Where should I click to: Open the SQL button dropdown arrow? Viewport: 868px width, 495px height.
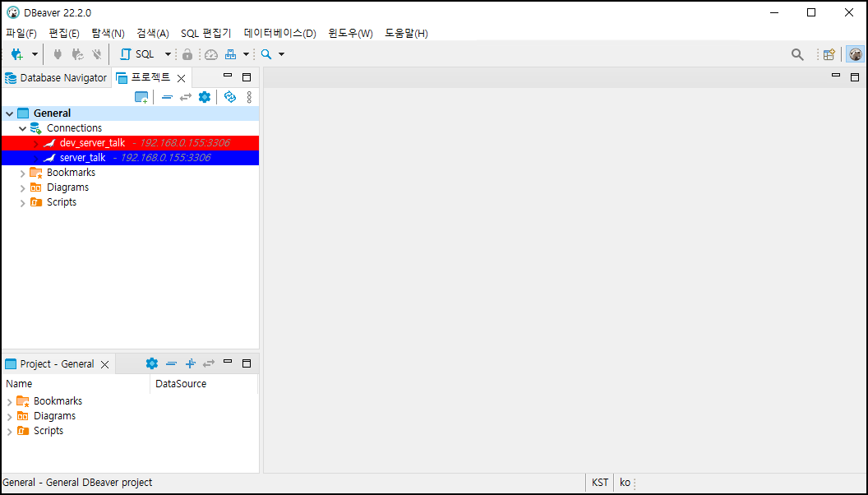pyautogui.click(x=168, y=54)
